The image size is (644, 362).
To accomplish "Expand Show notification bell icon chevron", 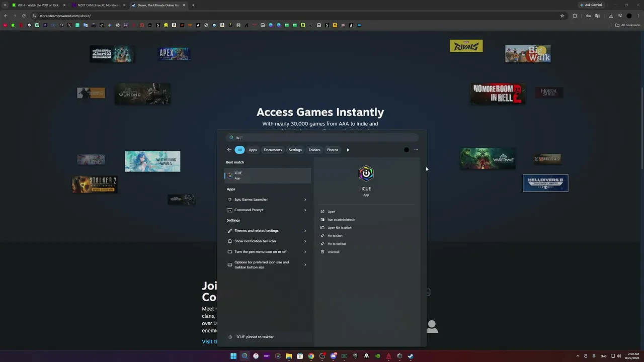I will coord(305,241).
